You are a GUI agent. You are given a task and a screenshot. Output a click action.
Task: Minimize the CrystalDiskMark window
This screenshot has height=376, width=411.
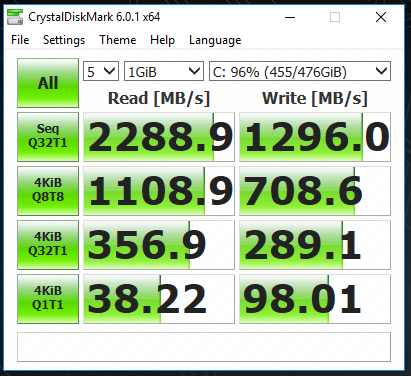[290, 17]
